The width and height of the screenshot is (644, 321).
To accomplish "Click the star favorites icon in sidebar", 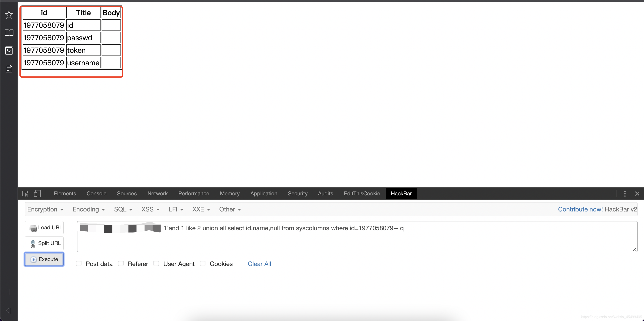I will (x=9, y=15).
